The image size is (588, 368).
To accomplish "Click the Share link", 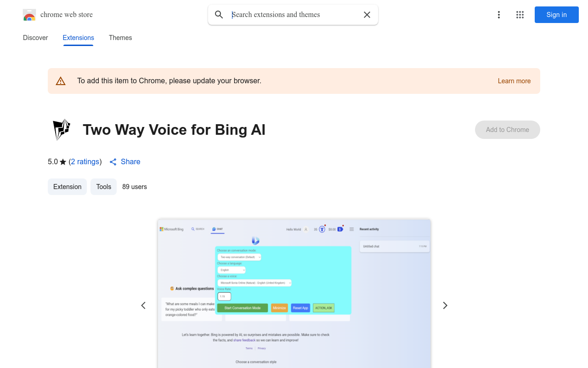I will [125, 162].
